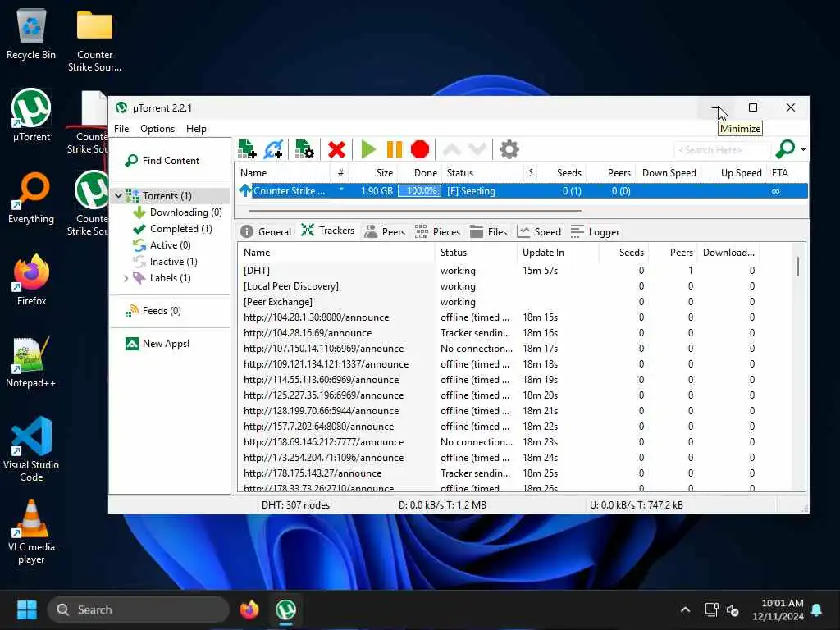Open the VLC media player desktop shortcut
Viewport: 840px width, 630px height.
(x=31, y=532)
